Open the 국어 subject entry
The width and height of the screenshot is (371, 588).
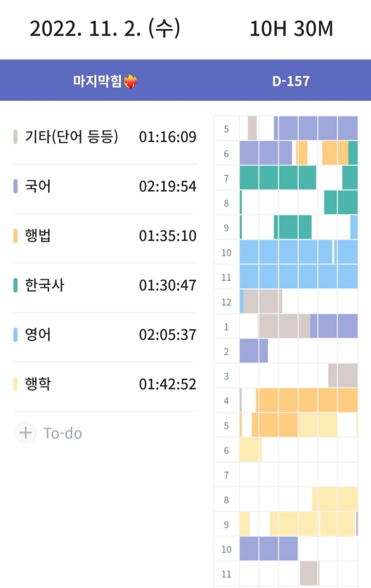pos(38,187)
